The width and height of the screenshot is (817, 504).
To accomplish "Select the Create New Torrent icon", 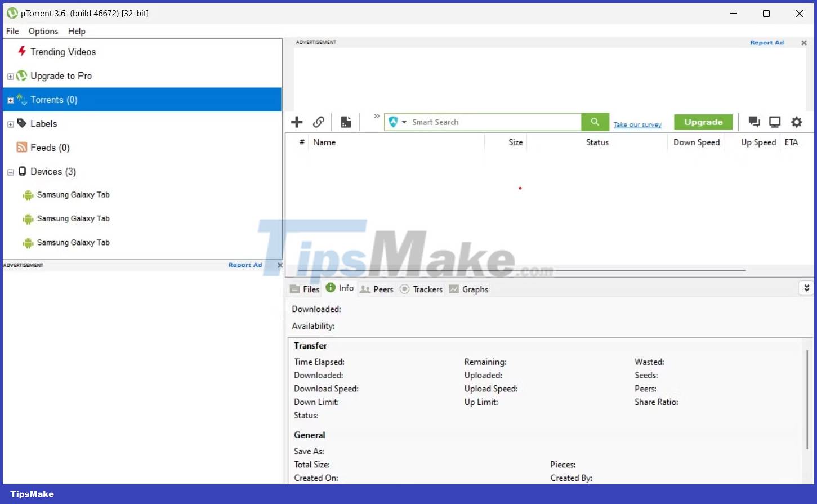I will 345,122.
